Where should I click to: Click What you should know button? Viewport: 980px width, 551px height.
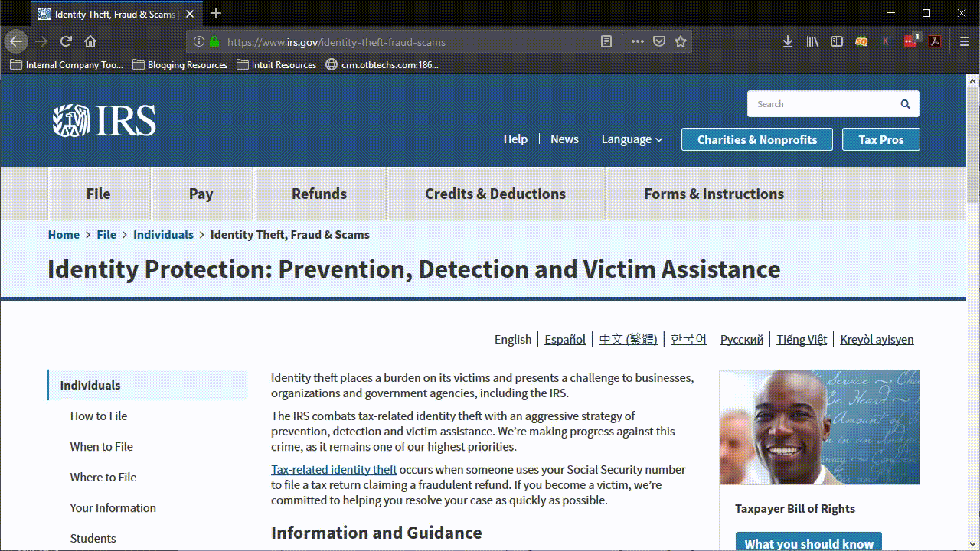(808, 542)
